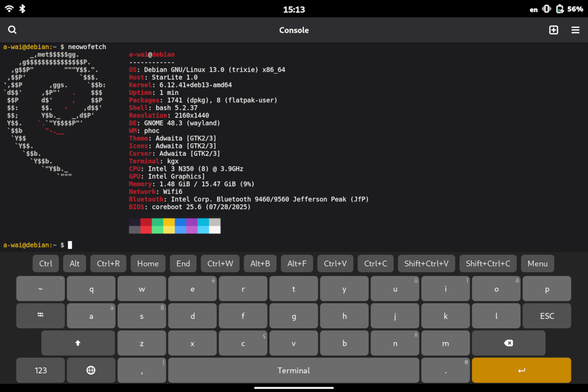
Task: Tap the d key
Action: point(192,315)
